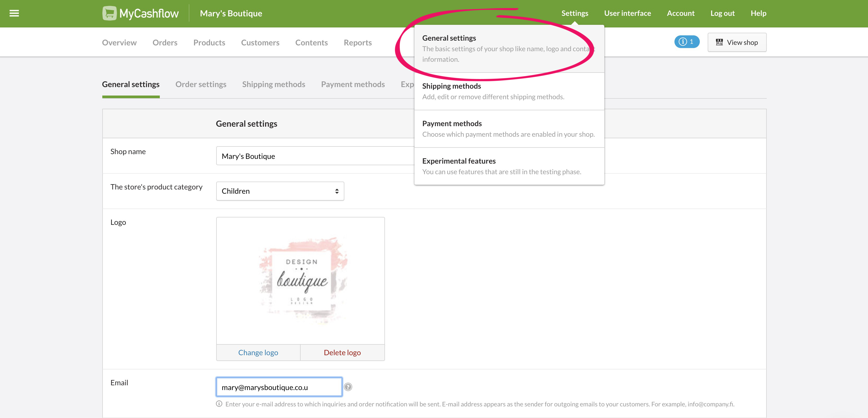Open the blue notification badge showing 1
The image size is (868, 418).
click(x=687, y=42)
